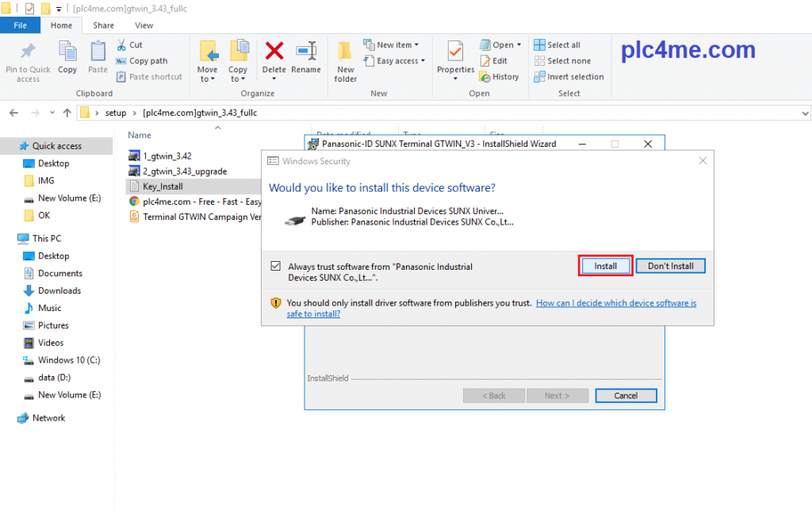Screen dimensions: 812x515
Task: Click the Install button in security dialog
Action: (605, 267)
